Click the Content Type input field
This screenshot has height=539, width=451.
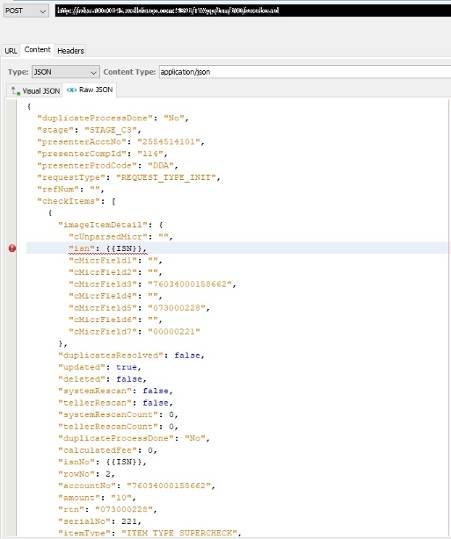pos(305,72)
